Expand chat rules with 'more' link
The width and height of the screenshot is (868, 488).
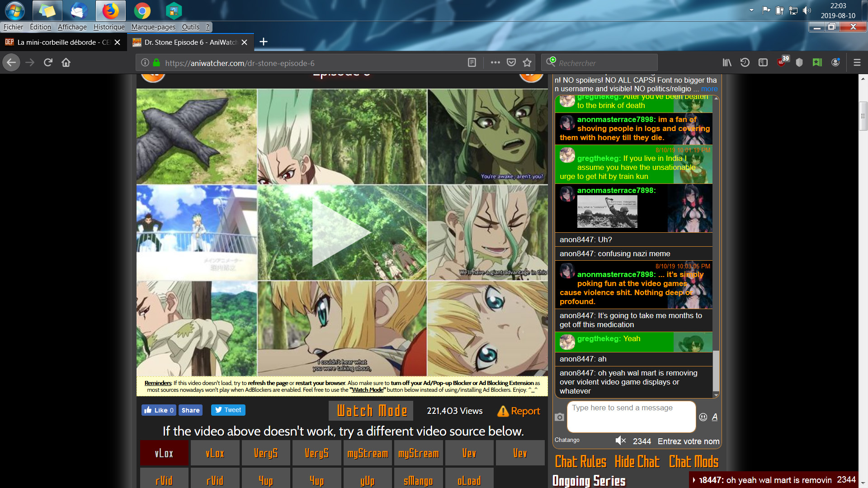709,89
